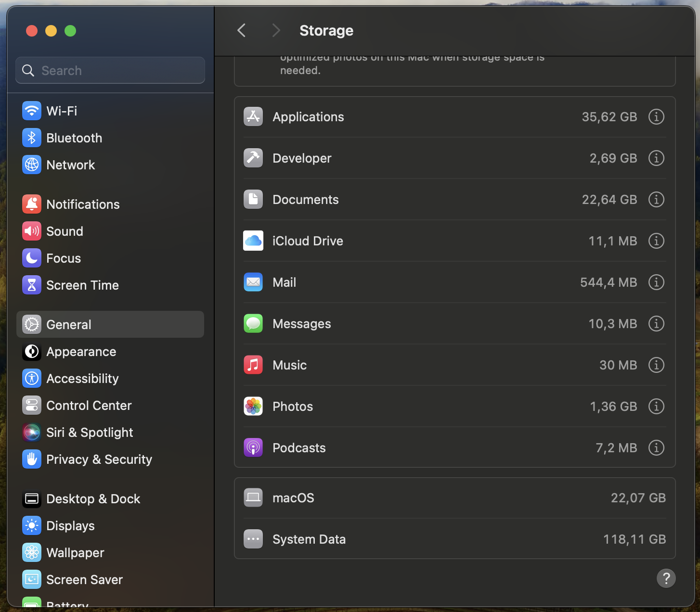Viewport: 700px width, 612px height.
Task: Click the forward navigation chevron
Action: pos(276,30)
